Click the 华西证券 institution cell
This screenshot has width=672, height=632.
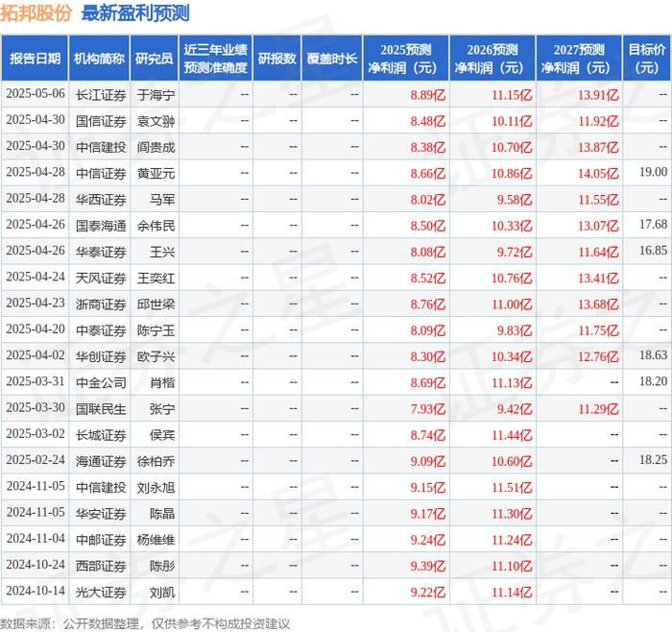(x=101, y=200)
